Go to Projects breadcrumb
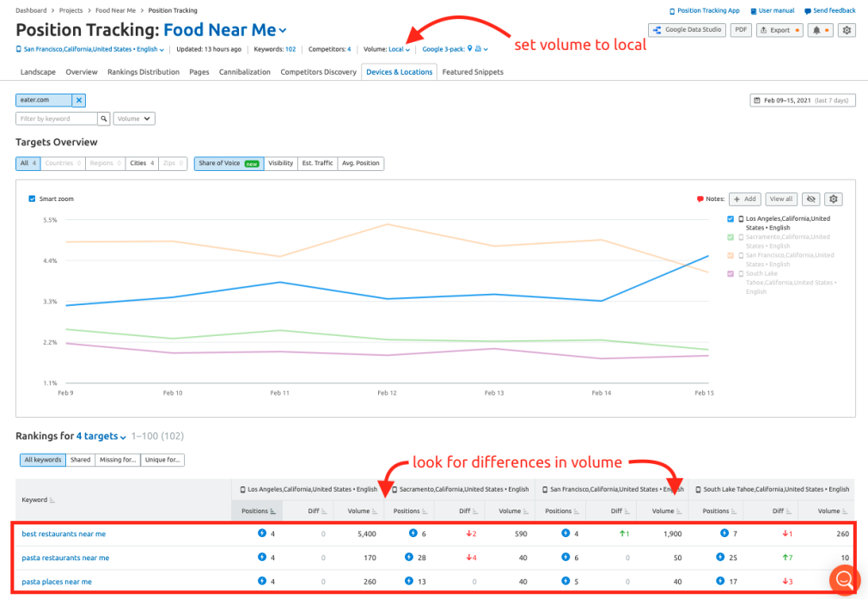 pyautogui.click(x=70, y=10)
